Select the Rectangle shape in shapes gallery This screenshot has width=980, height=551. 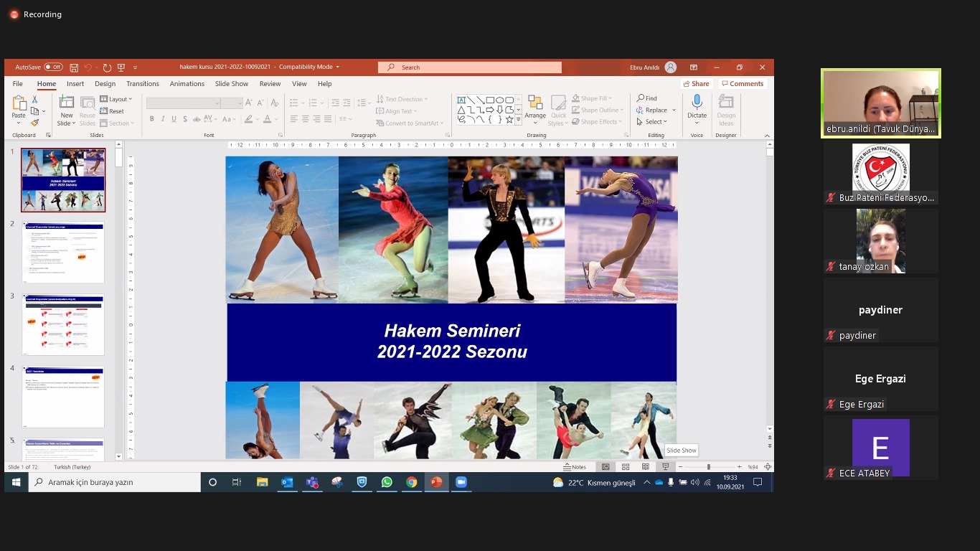490,100
